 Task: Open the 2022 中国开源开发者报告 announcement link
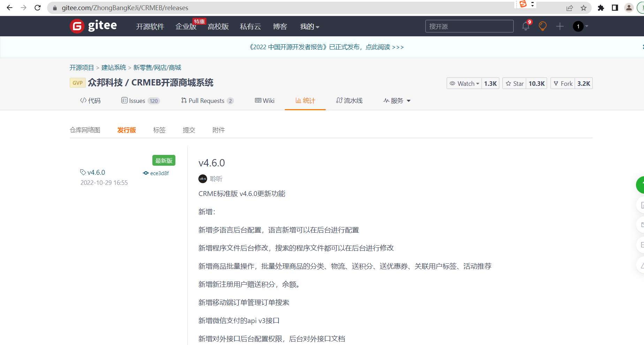click(327, 47)
